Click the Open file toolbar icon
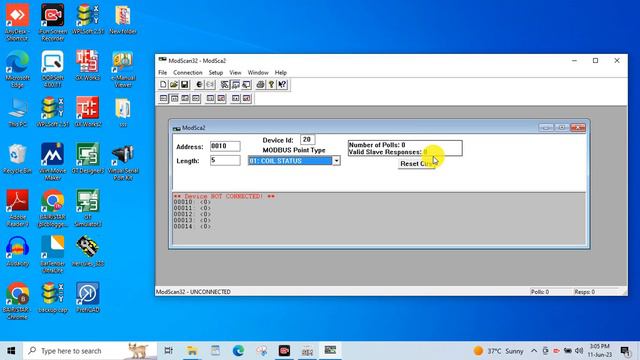The height and width of the screenshot is (360, 640). pos(174,84)
